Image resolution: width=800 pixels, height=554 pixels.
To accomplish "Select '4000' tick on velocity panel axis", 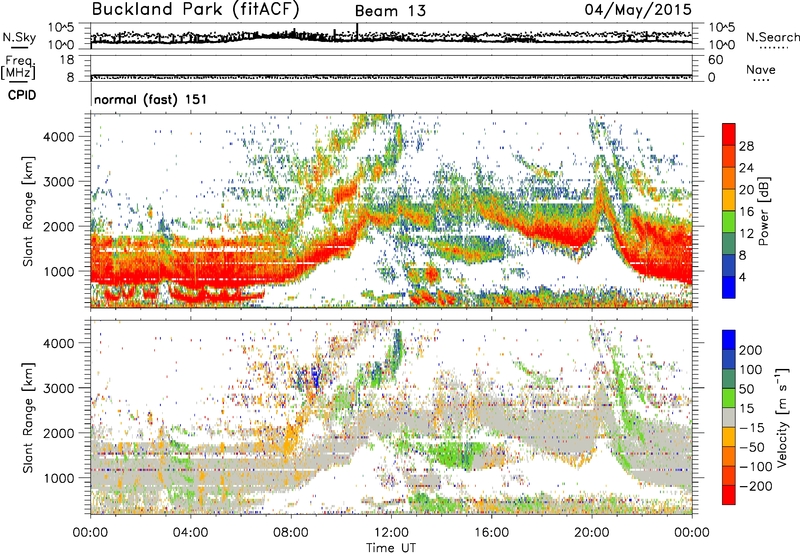I will [x=59, y=343].
